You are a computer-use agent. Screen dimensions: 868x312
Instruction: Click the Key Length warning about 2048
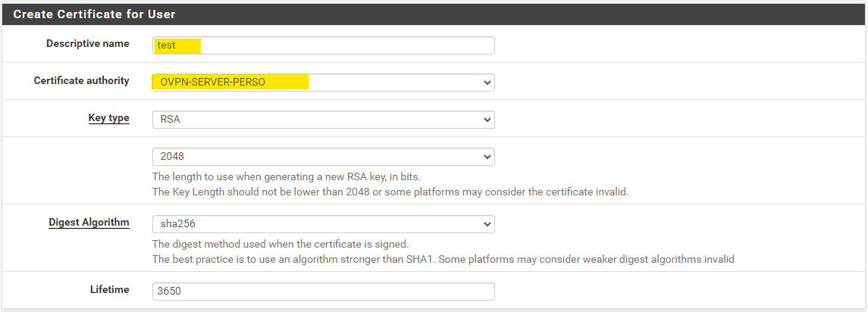(390, 192)
